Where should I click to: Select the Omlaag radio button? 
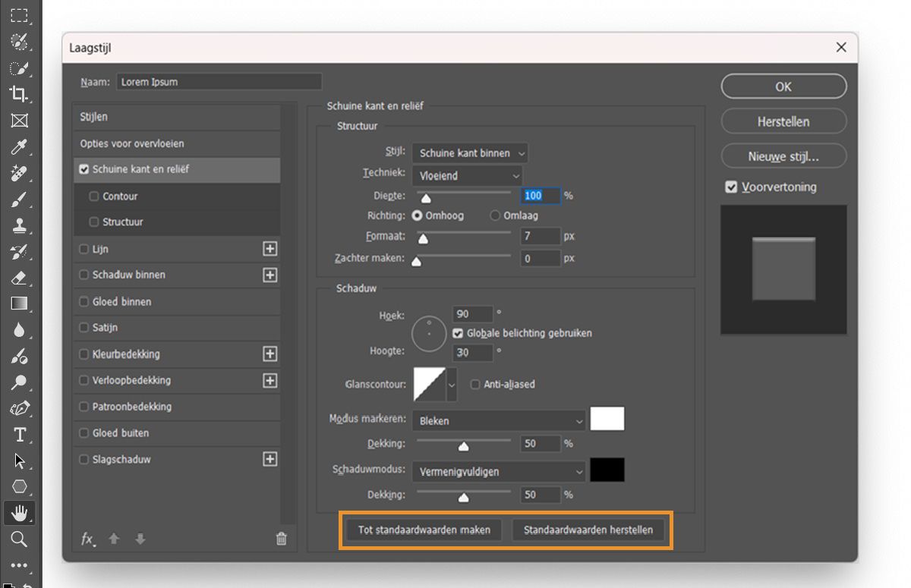tap(497, 215)
